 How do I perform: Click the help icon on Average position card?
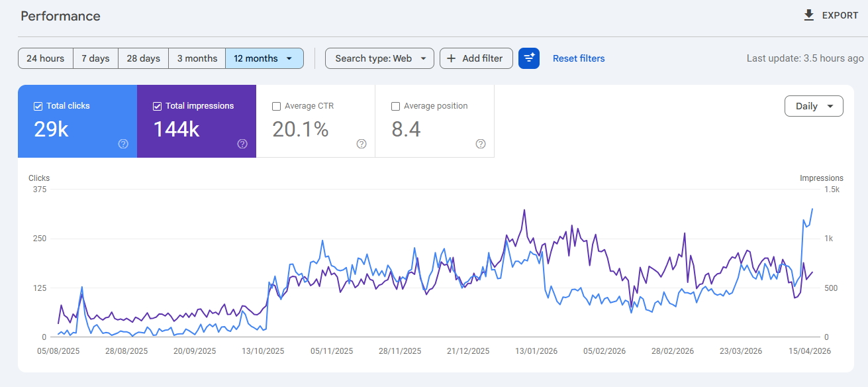(x=480, y=144)
